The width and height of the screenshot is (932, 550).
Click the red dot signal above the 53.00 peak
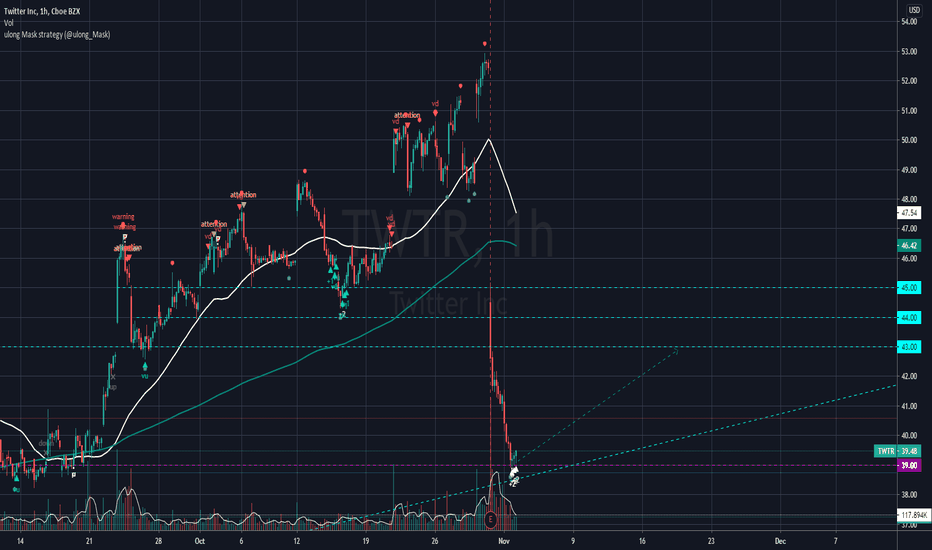point(485,44)
